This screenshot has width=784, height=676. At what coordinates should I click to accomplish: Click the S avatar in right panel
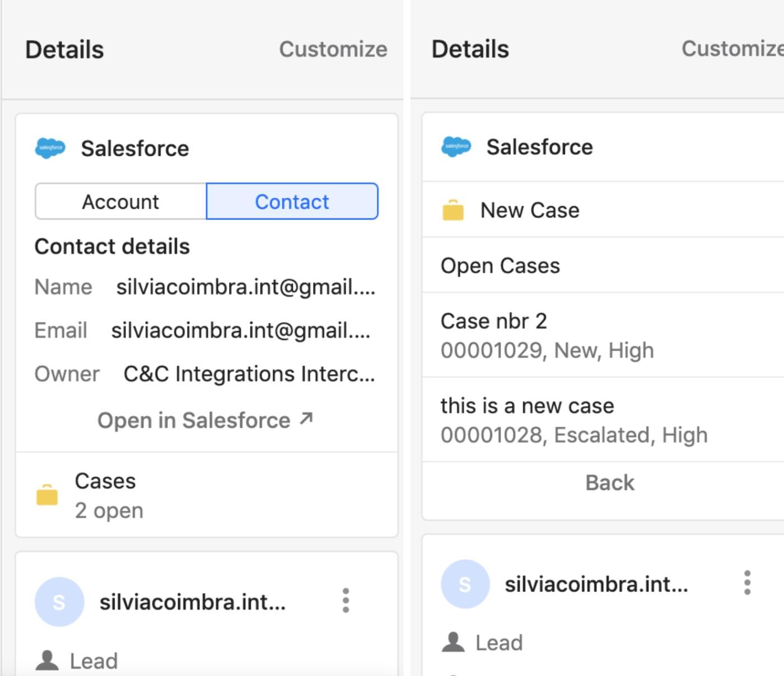(465, 584)
